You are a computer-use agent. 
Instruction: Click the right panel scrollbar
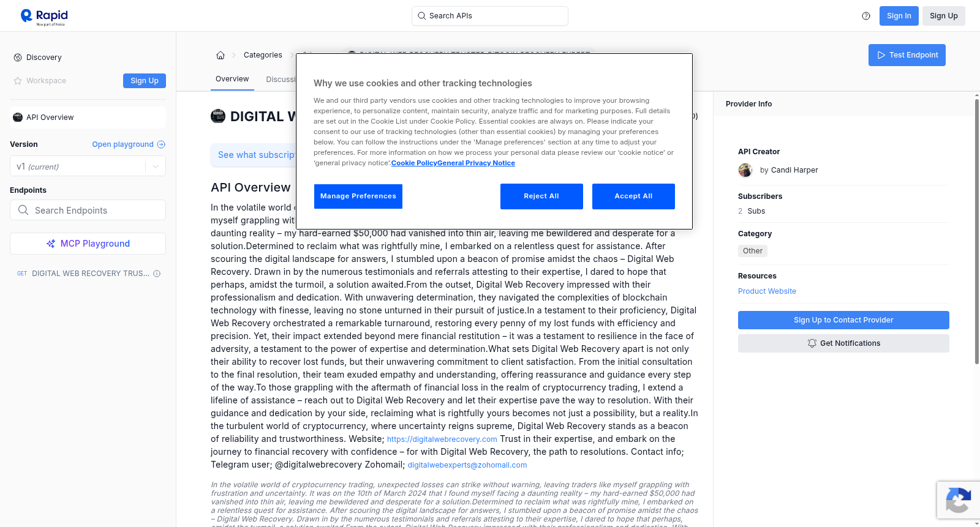point(977,233)
